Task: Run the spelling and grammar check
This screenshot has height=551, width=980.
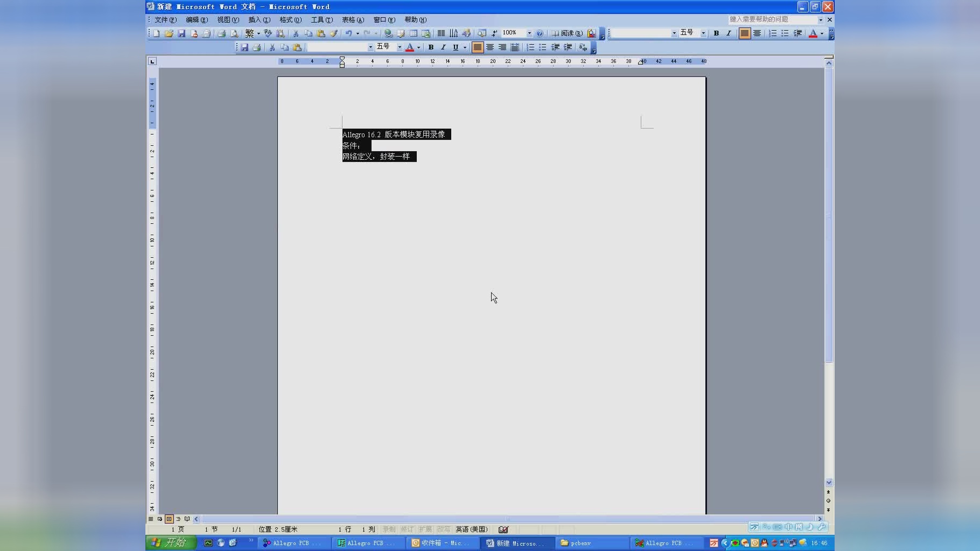Action: (x=268, y=33)
